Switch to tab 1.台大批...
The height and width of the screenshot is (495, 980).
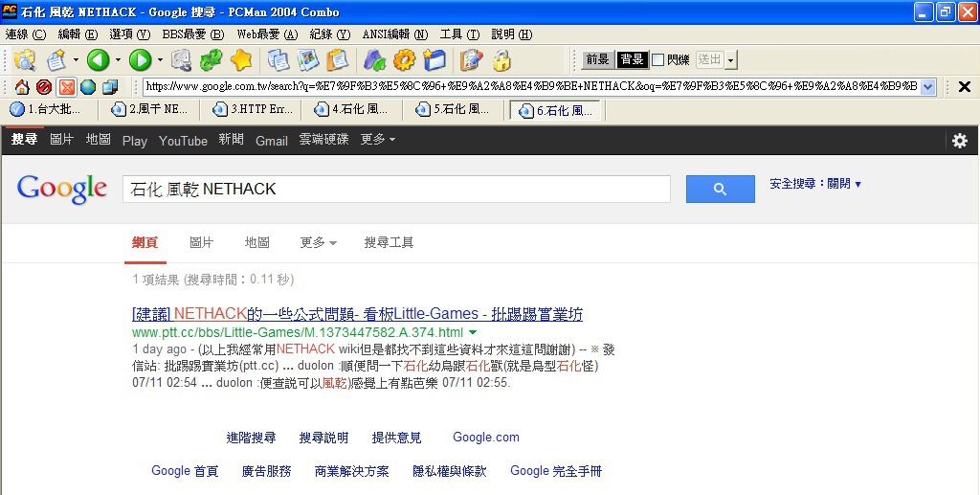46,109
